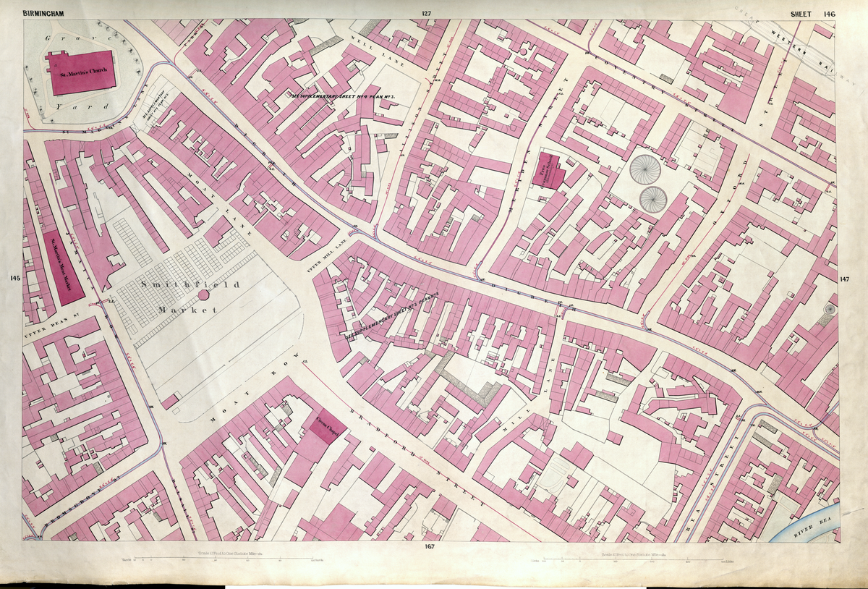Select the St. Martin's Church building
Viewport: 868px width, 589px height.
click(x=81, y=73)
